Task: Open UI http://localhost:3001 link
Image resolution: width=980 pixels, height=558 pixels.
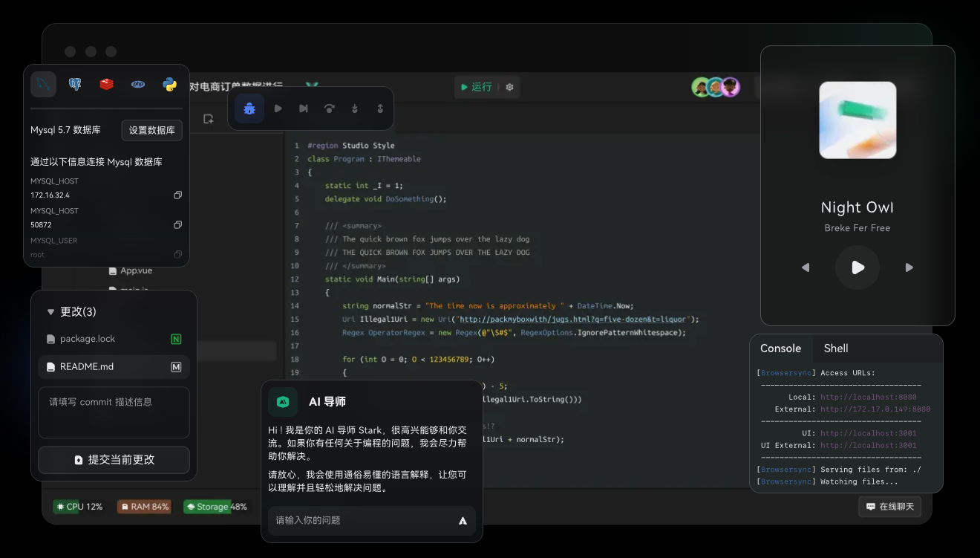Action: tap(868, 433)
